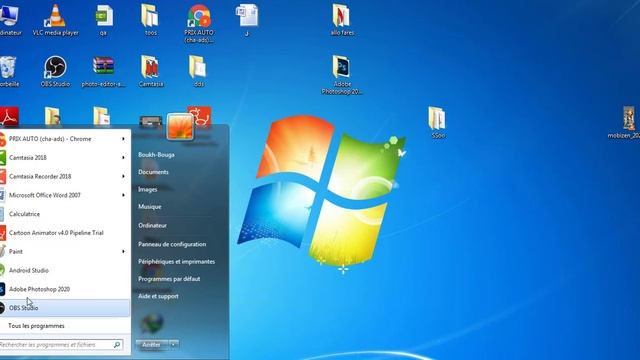
Task: Launch OBS Studio desktop shortcut
Action: pos(56,71)
